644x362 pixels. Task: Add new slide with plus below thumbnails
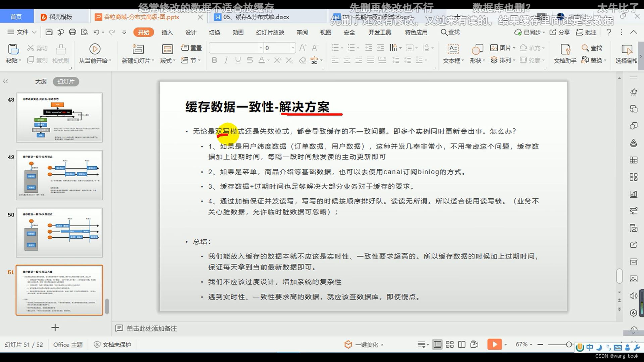[x=55, y=327]
